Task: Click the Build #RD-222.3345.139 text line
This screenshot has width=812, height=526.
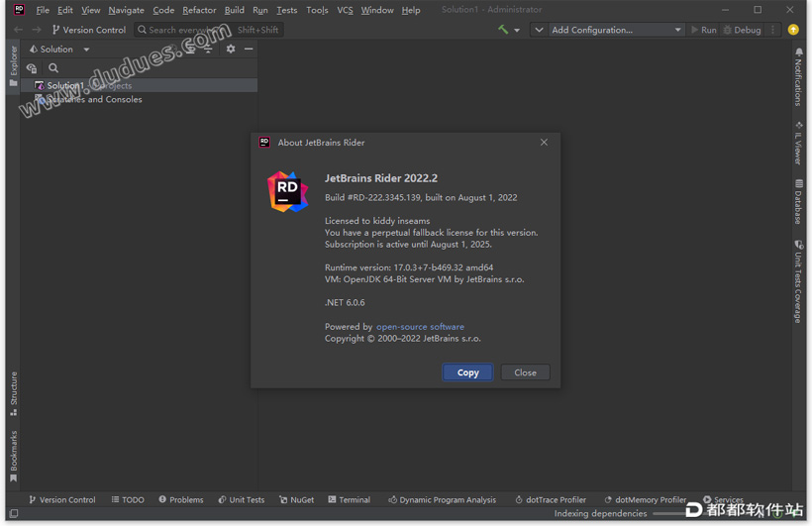Action: (421, 197)
